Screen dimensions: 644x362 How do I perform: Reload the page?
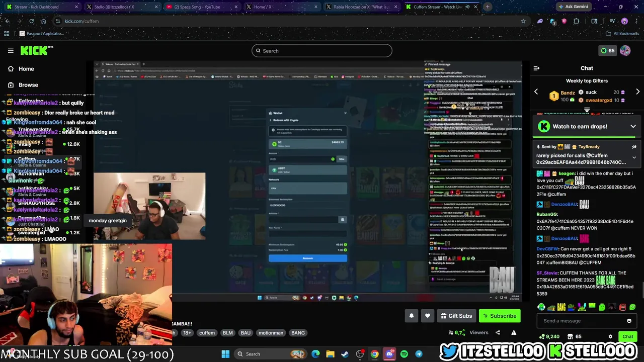click(31, 21)
